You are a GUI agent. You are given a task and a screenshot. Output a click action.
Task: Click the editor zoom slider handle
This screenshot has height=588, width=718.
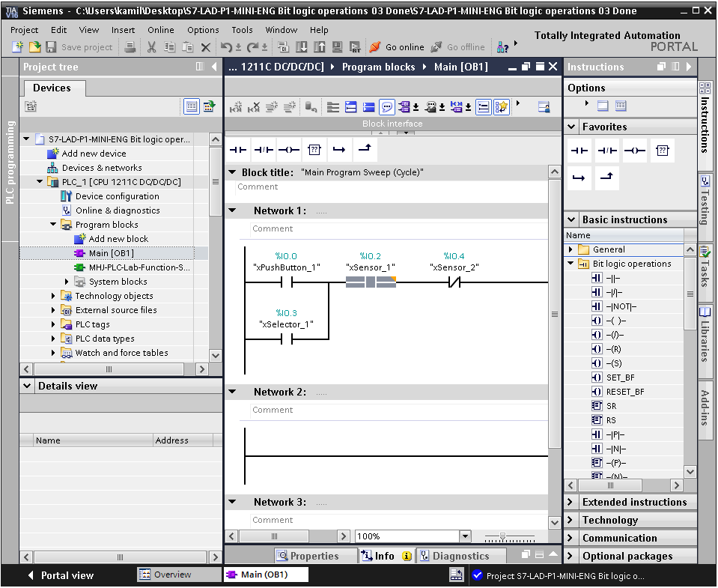tap(503, 536)
